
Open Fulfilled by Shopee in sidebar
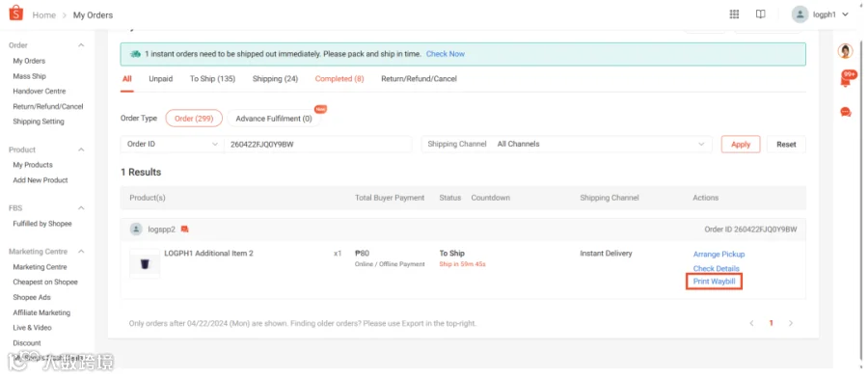tap(42, 224)
